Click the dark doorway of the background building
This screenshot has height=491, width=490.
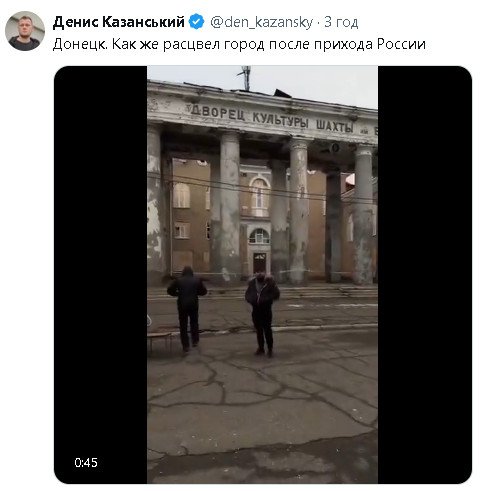[x=259, y=262]
